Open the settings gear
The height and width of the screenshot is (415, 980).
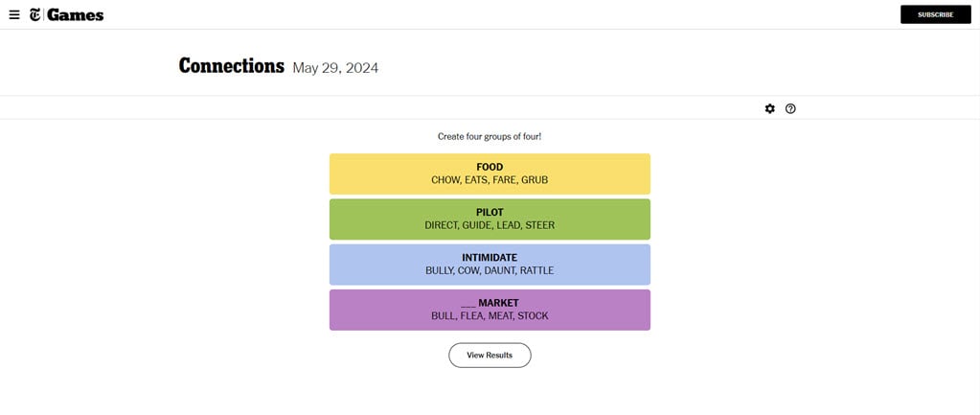(x=769, y=108)
